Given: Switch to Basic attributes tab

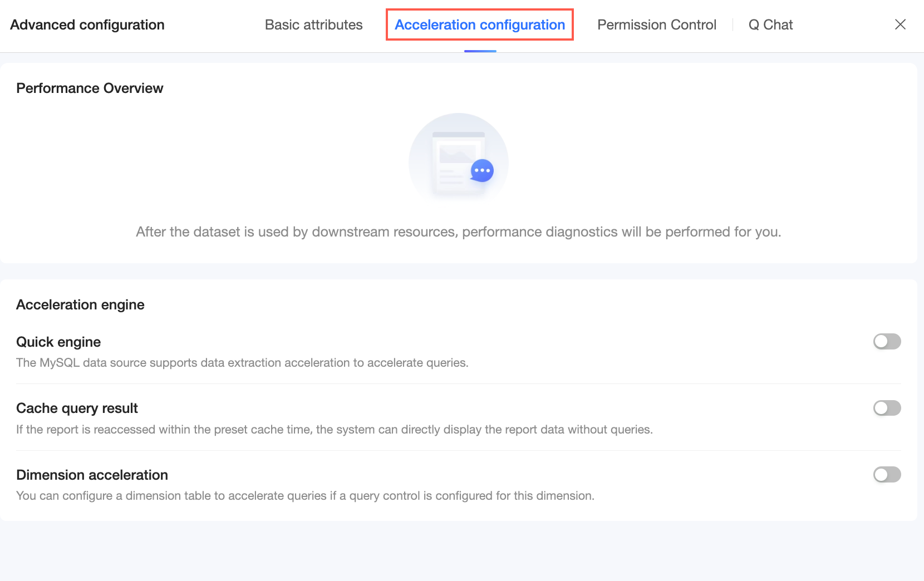Looking at the screenshot, I should [x=313, y=25].
